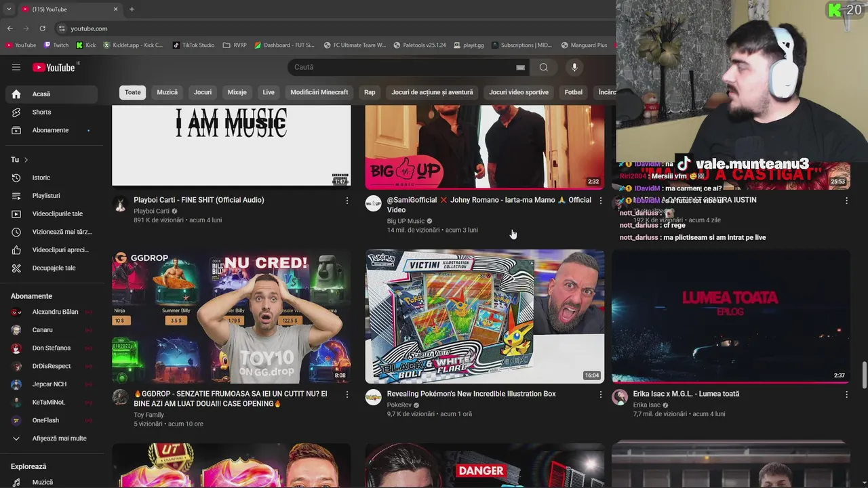Select the Fotbal filter chip
The image size is (868, 488).
[x=574, y=92]
